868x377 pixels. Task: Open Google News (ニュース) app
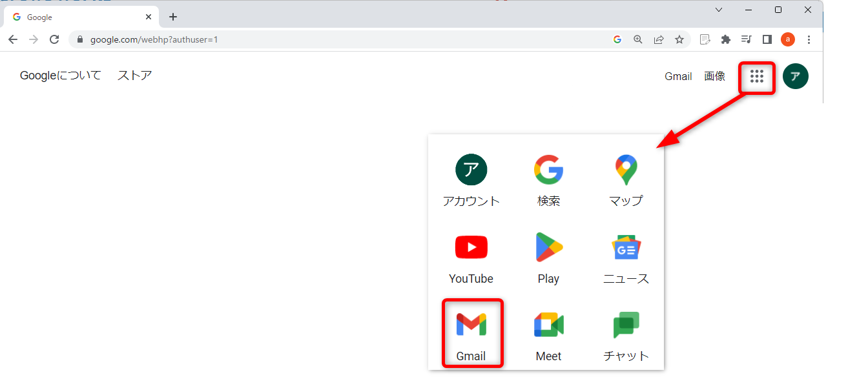pyautogui.click(x=626, y=258)
